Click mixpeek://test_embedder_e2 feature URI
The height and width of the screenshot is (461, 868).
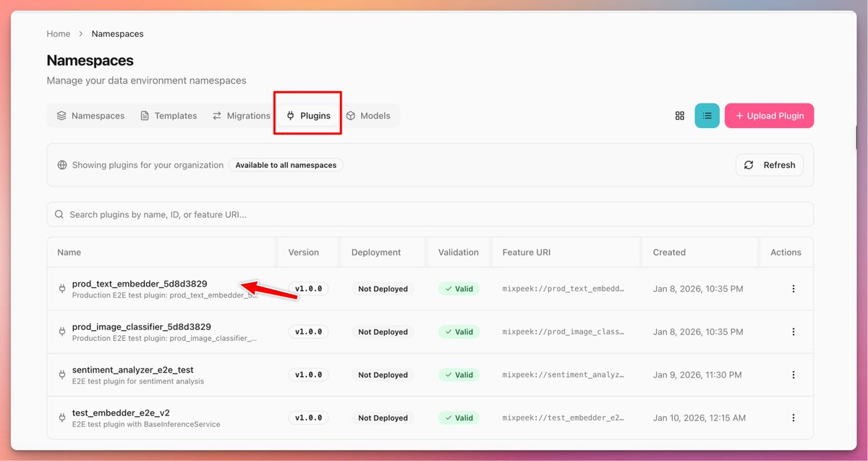[563, 418]
